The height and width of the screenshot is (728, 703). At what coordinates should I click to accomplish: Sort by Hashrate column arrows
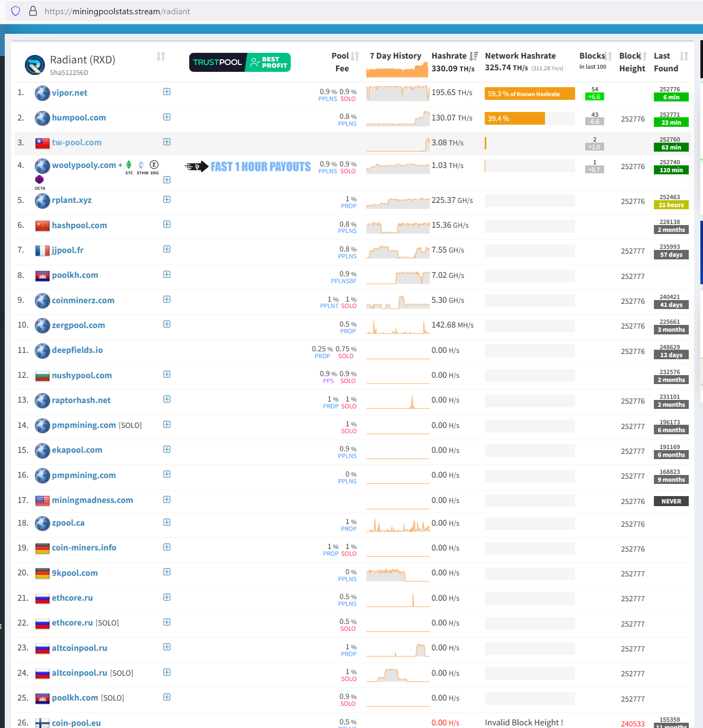(x=474, y=56)
